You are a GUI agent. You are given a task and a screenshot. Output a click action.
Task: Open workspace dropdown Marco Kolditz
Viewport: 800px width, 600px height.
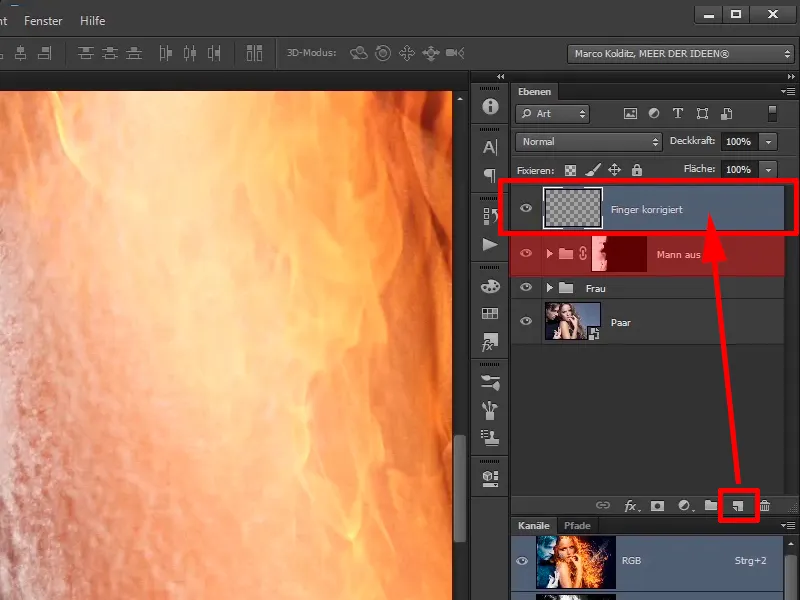pos(681,54)
